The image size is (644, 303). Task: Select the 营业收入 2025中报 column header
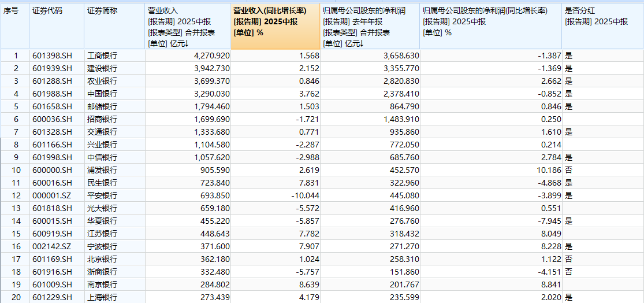pos(187,26)
